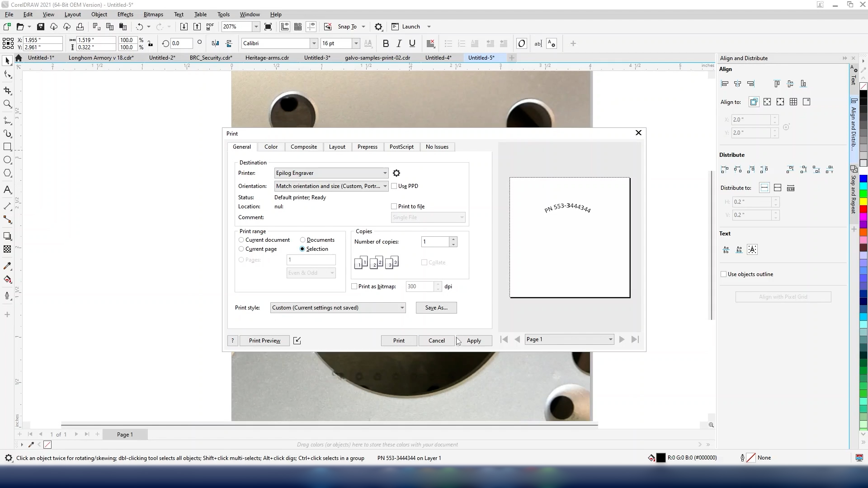Select the Zoom tool in toolbox
Viewport: 868px width, 488px height.
7,104
